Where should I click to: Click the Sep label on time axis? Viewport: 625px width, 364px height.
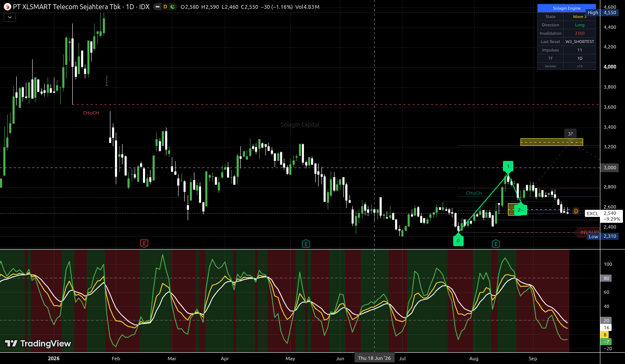533,359
